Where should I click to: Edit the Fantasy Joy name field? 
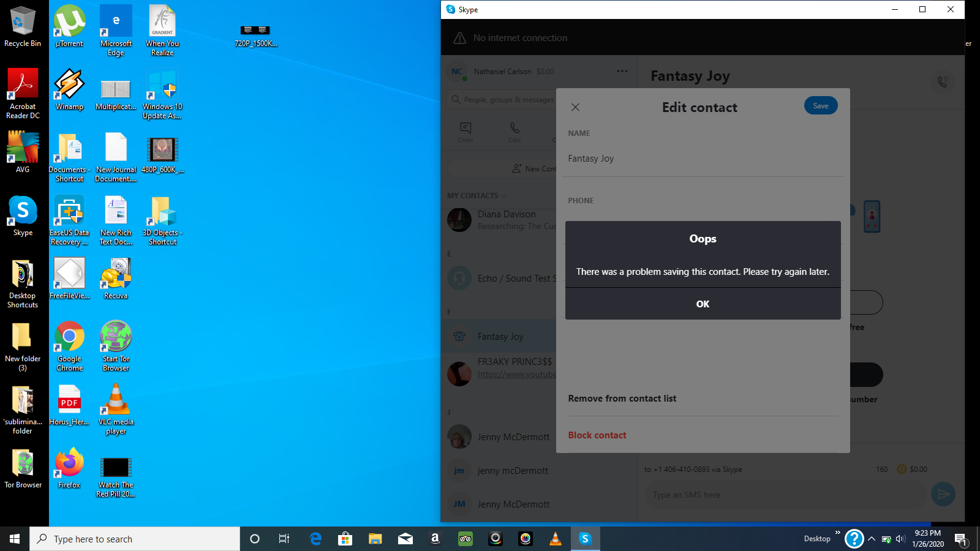(703, 159)
